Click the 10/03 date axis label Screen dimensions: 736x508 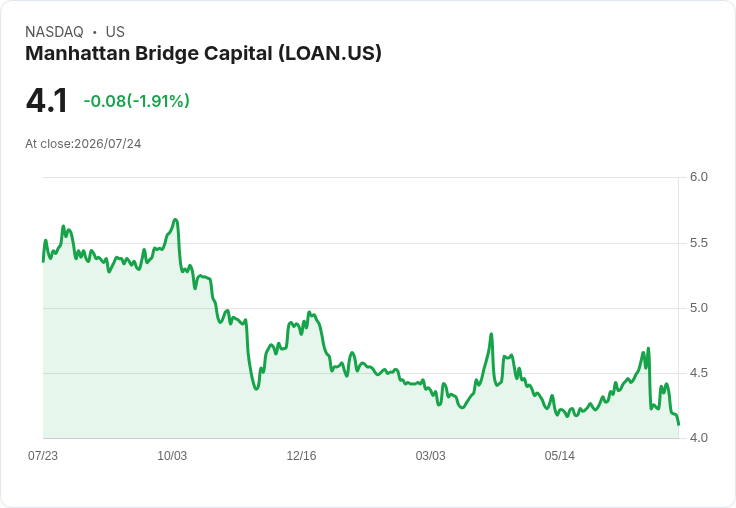[x=172, y=455]
